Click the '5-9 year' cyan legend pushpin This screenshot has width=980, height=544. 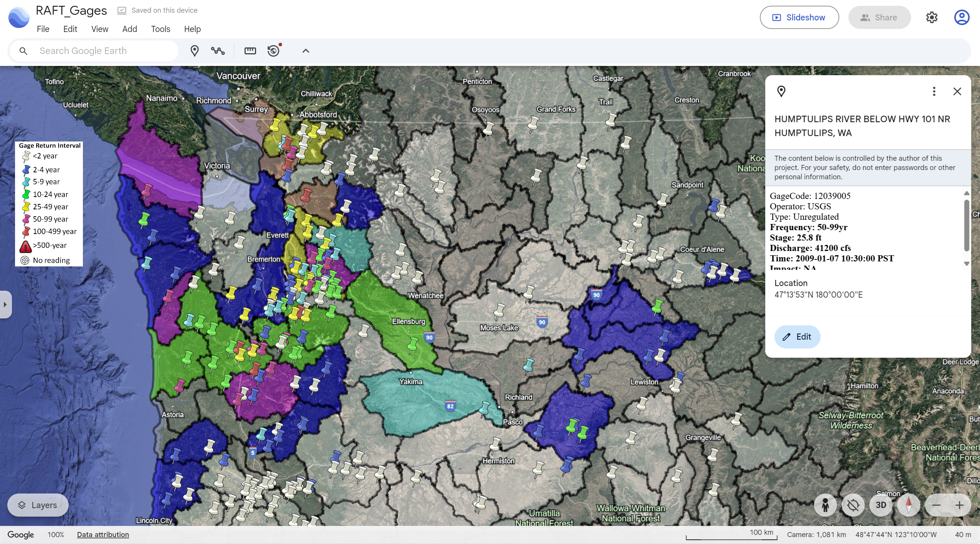[26, 182]
